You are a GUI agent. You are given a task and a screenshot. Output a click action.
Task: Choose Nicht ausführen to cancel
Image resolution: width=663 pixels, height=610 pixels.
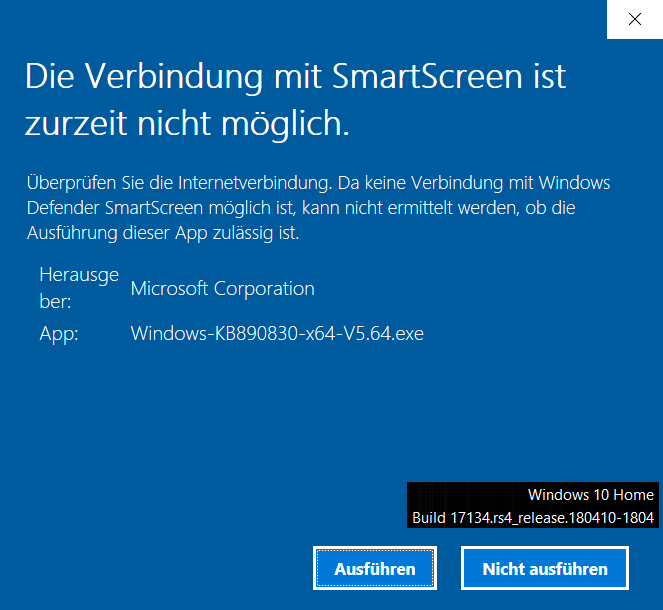(545, 568)
